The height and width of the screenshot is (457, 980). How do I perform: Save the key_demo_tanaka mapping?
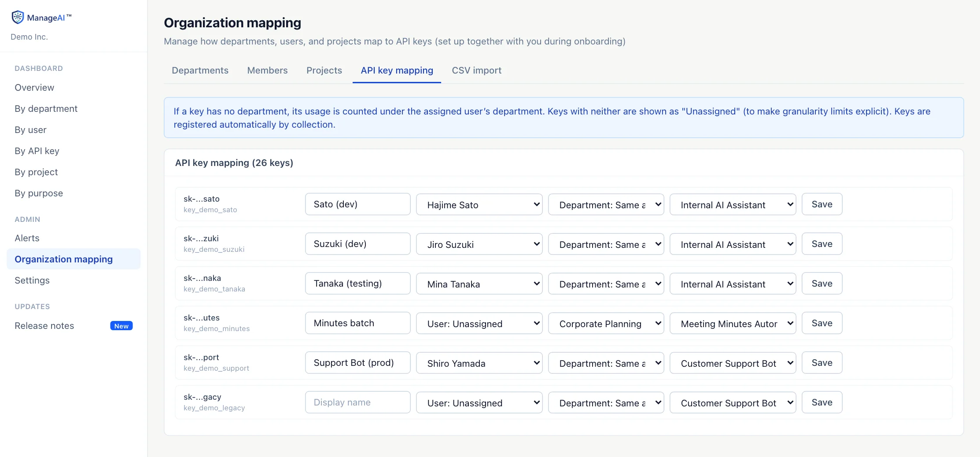point(822,284)
